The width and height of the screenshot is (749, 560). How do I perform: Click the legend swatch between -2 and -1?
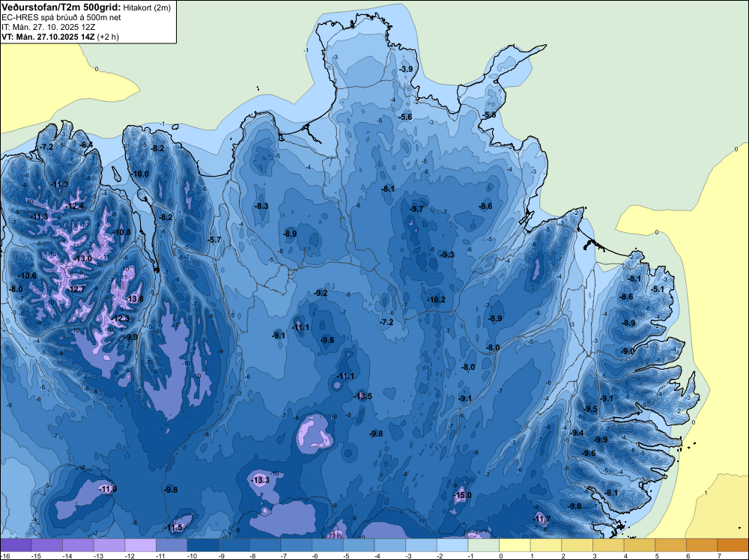point(452,545)
